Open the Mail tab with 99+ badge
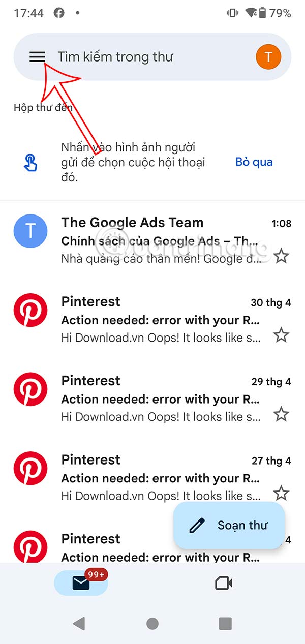 coord(80,583)
